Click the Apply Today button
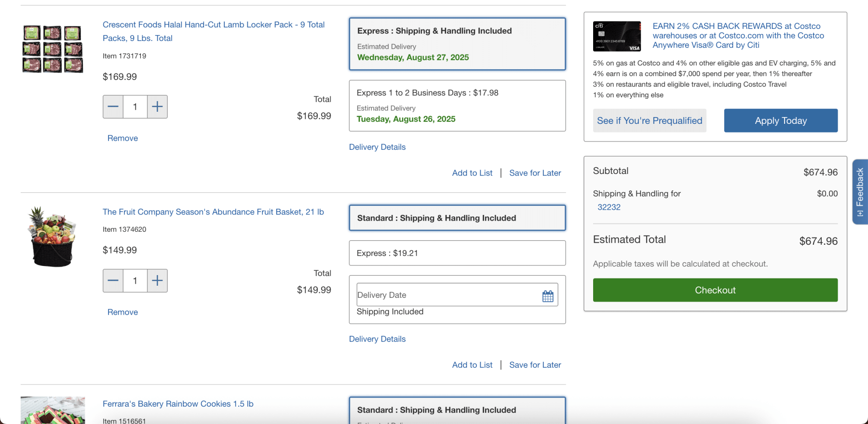This screenshot has height=424, width=868. click(x=780, y=120)
